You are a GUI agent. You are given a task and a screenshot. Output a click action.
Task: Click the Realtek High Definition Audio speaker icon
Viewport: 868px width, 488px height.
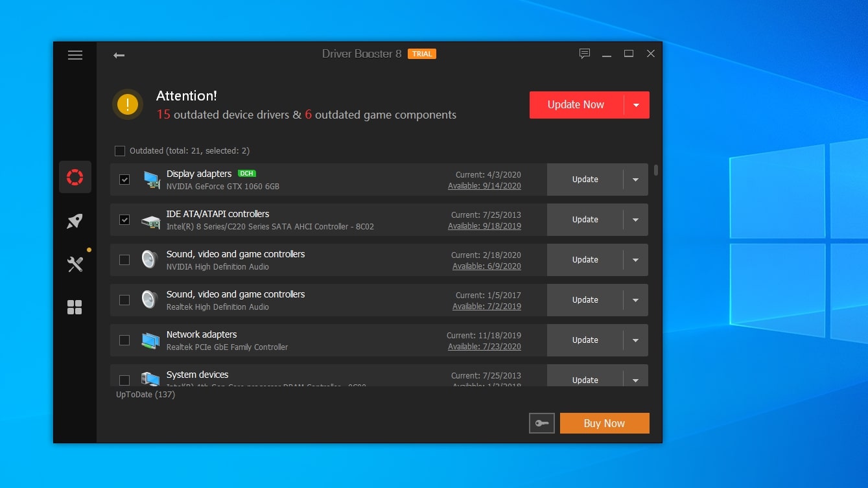pyautogui.click(x=150, y=300)
